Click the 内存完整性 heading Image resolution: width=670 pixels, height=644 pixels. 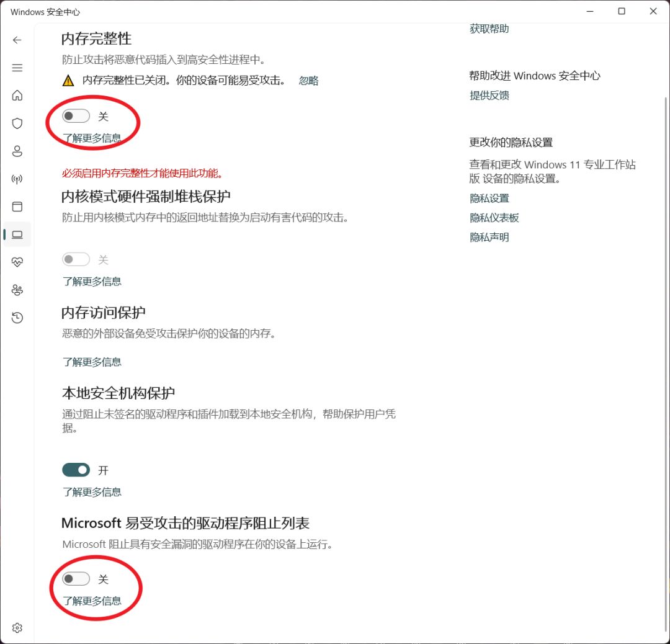pyautogui.click(x=97, y=38)
